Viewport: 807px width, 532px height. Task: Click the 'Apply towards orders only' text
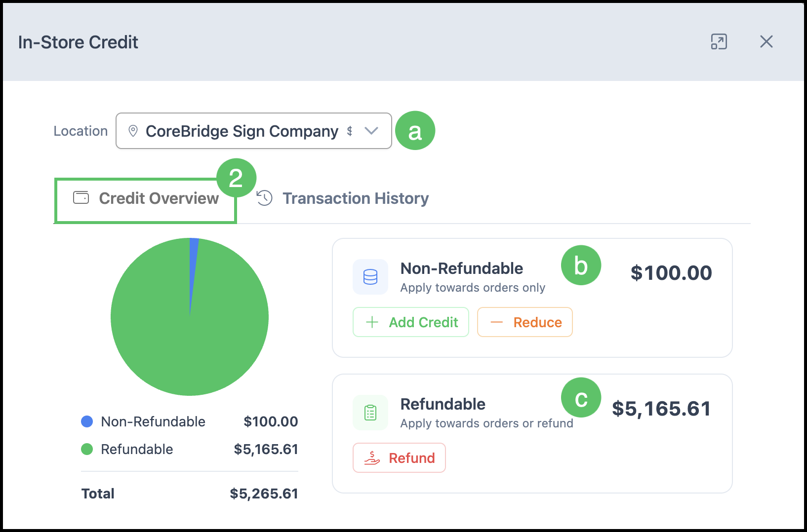[x=473, y=288]
